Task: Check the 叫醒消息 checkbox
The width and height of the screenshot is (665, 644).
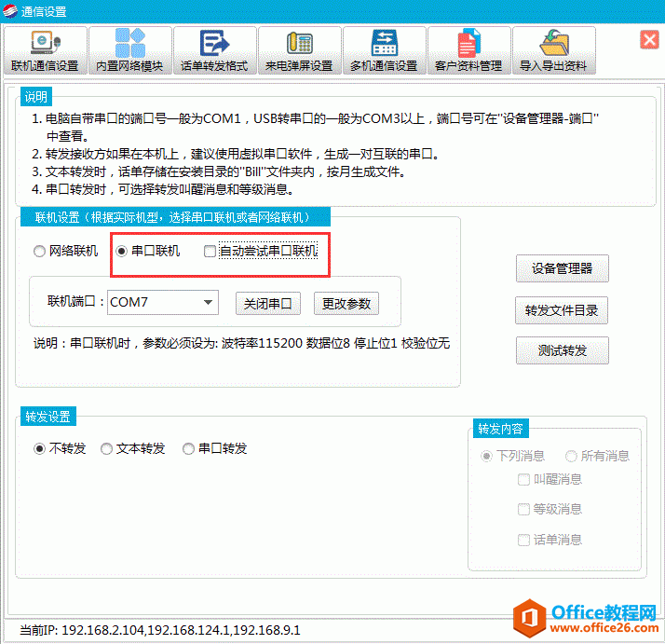Action: (x=523, y=480)
